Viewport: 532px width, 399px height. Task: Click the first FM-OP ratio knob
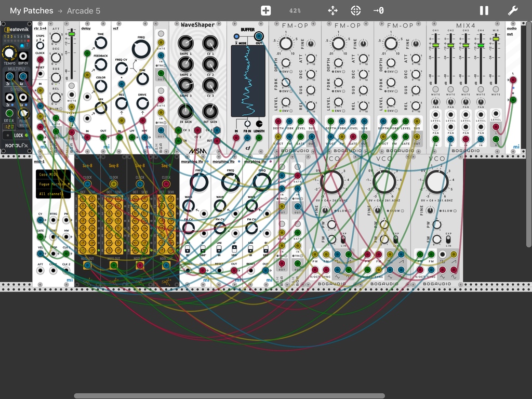point(286,44)
